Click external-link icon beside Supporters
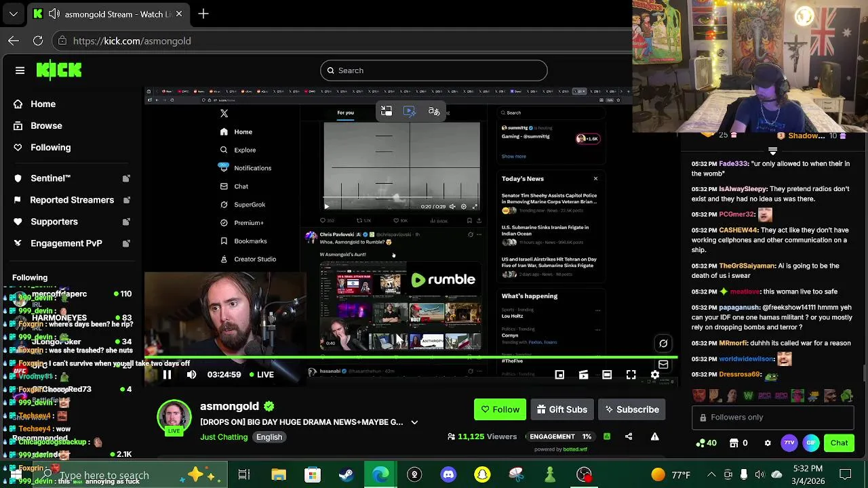868x488 pixels. [126, 222]
